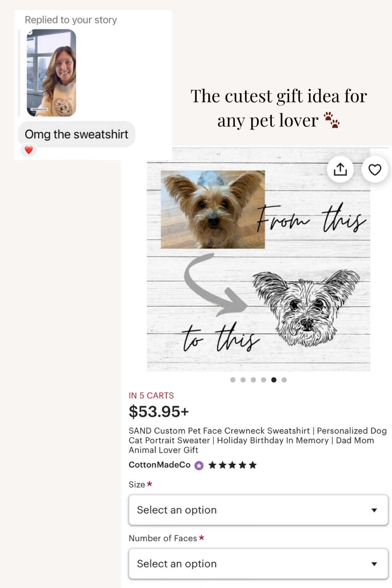Click the SAND Custom Pet Face product title
This screenshot has height=588, width=392.
257,440
